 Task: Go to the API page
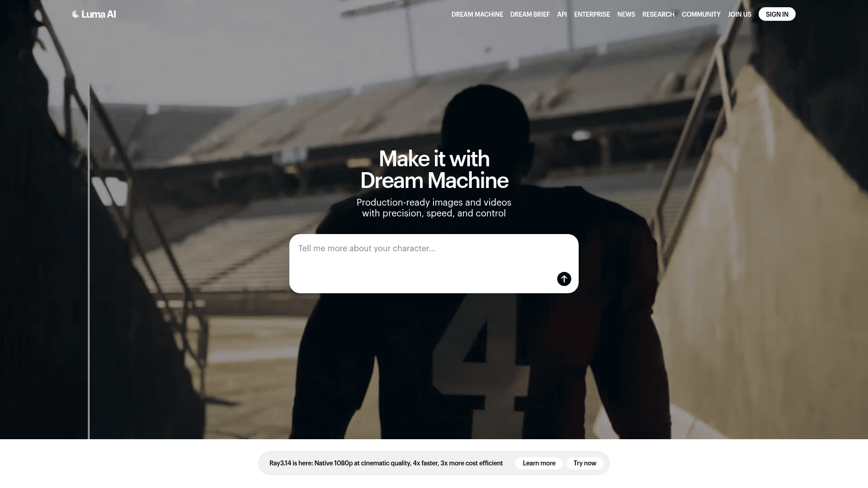pos(562,14)
